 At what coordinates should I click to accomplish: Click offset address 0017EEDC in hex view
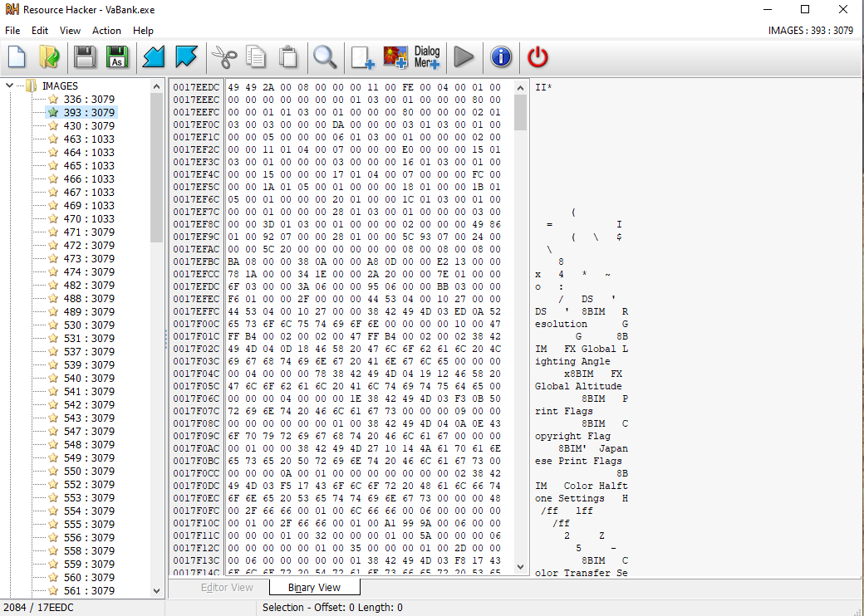pos(196,87)
